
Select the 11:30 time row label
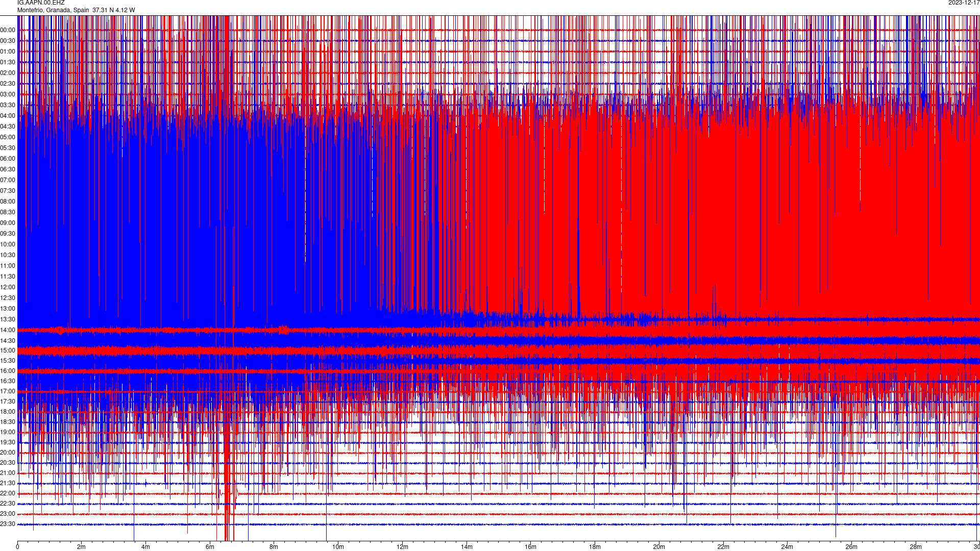[8, 277]
